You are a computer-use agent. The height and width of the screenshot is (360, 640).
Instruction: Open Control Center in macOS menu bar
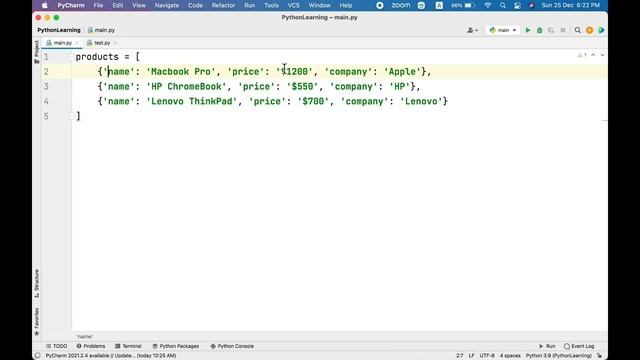[x=517, y=5]
